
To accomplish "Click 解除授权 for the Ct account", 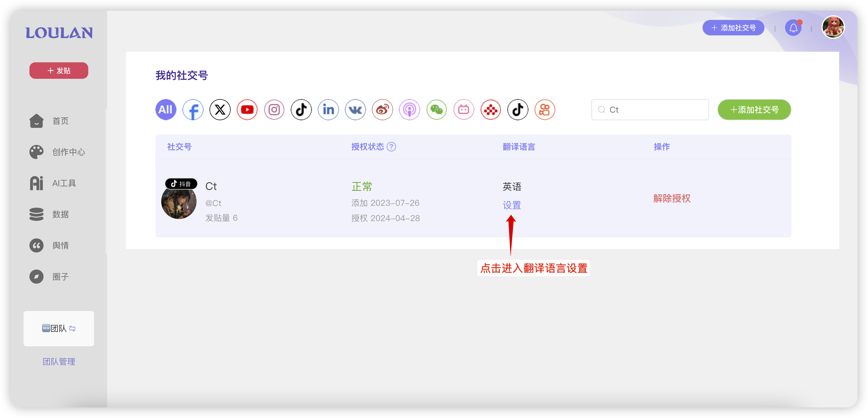I will point(672,199).
